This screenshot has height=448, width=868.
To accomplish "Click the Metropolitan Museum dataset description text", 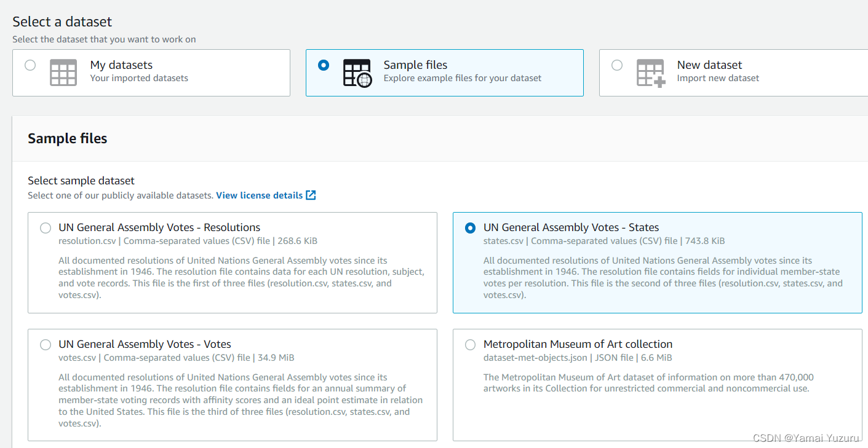I will coord(648,383).
